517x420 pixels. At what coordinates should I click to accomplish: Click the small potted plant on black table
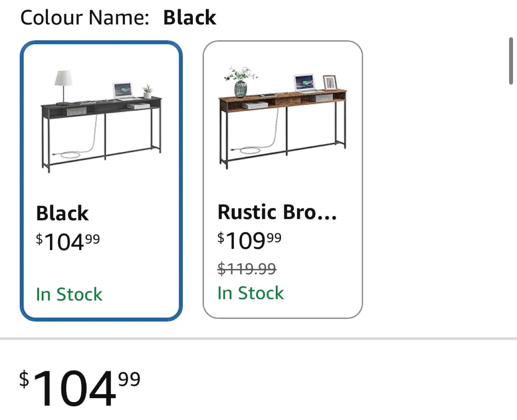147,91
